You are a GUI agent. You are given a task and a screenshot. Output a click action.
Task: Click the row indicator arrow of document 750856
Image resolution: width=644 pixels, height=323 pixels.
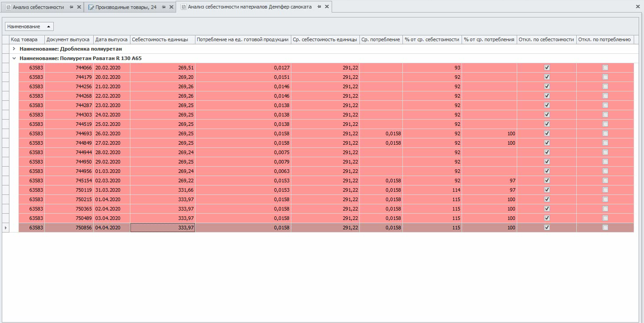click(5, 228)
